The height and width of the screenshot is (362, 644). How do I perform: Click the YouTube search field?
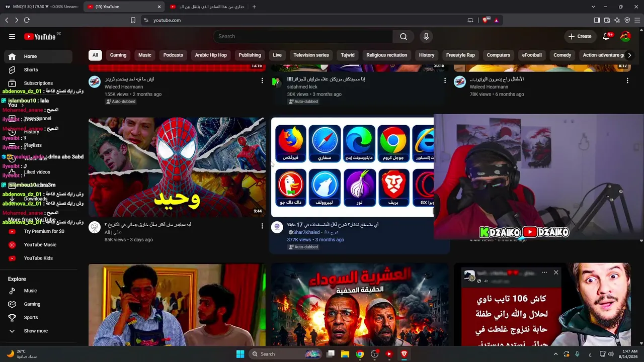(303, 36)
